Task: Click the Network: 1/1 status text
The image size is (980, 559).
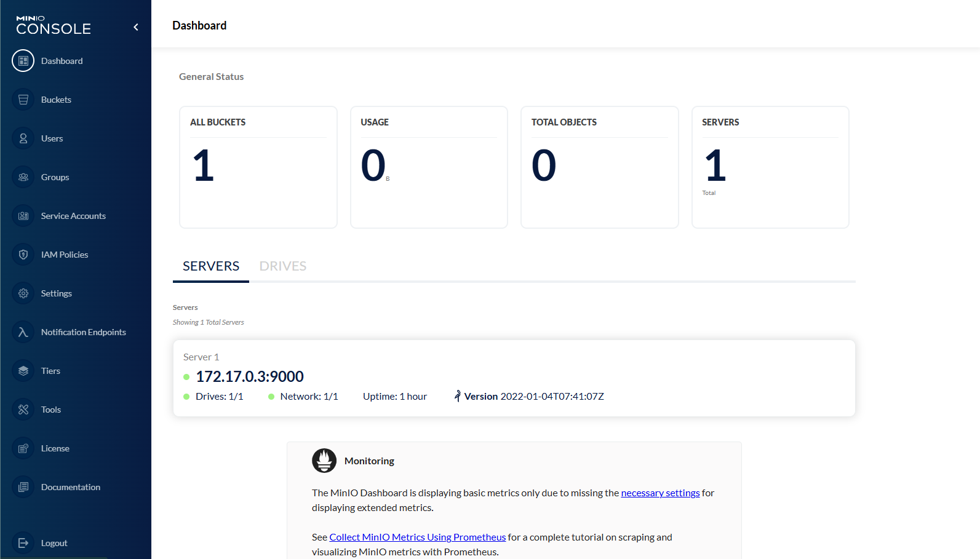Action: click(x=309, y=397)
